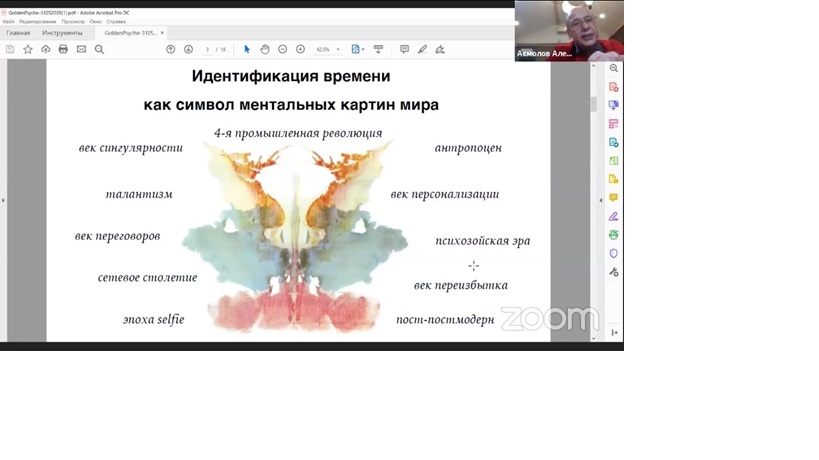Activate the Hand pan tool
Screen dimensions: 819x460
(265, 49)
